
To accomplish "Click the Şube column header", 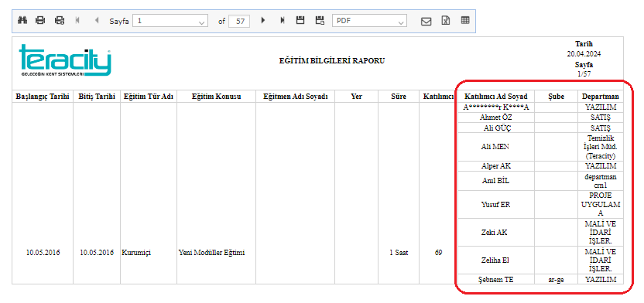I will 556,97.
